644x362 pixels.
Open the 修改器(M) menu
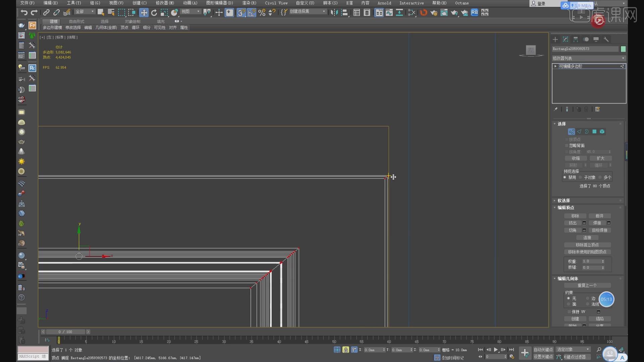165,3
